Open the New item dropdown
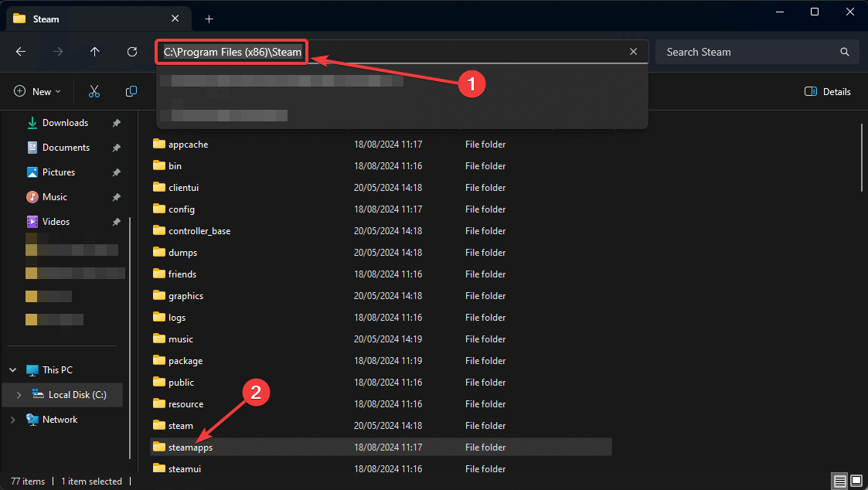Viewport: 868px width, 490px height. (37, 91)
